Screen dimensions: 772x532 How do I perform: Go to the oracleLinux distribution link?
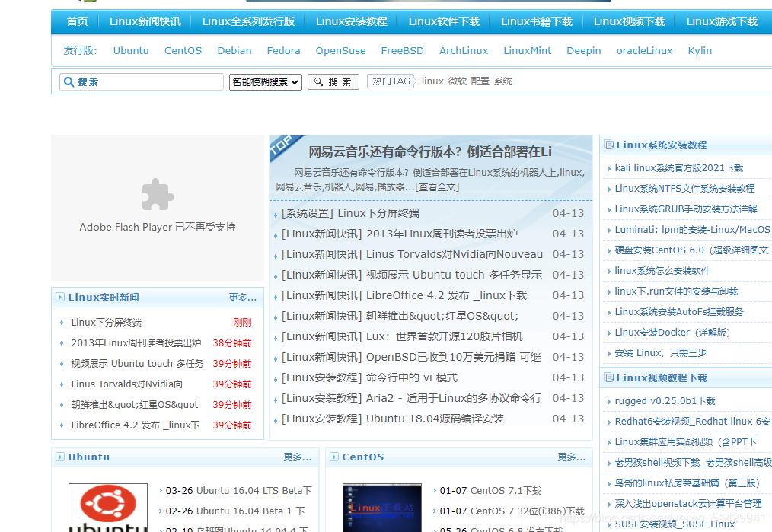click(645, 51)
